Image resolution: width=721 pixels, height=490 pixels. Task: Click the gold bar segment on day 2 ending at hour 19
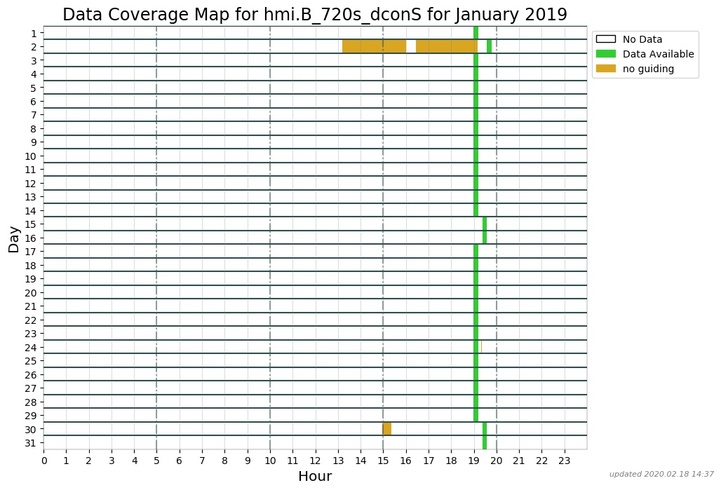pos(446,46)
